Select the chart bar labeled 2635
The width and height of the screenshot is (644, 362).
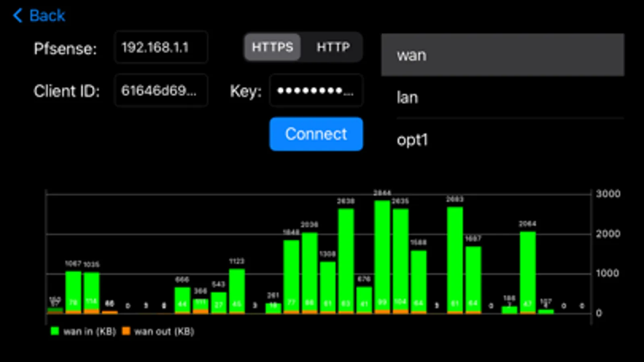(400, 261)
